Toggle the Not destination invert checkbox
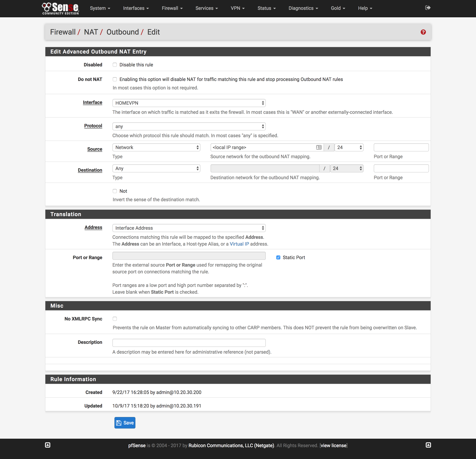 115,191
